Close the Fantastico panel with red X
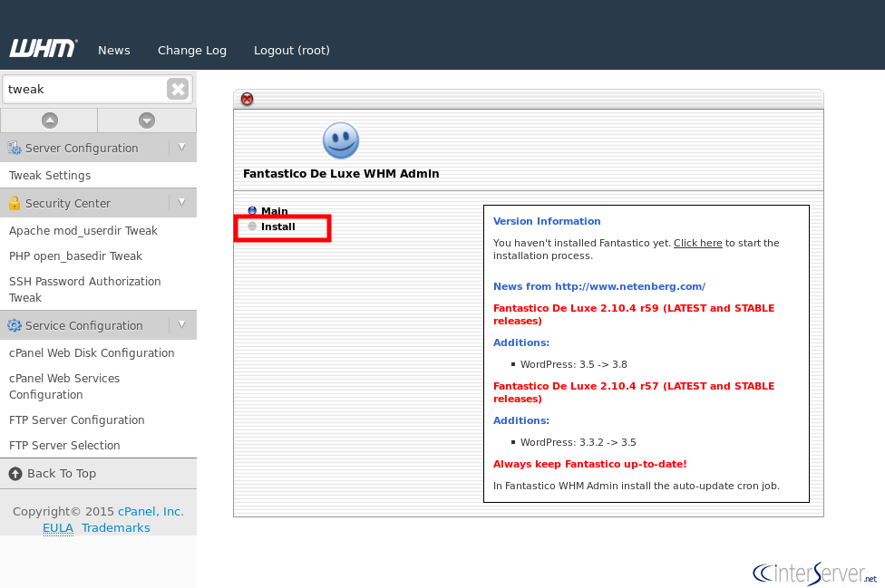Image resolution: width=885 pixels, height=588 pixels. pyautogui.click(x=248, y=100)
